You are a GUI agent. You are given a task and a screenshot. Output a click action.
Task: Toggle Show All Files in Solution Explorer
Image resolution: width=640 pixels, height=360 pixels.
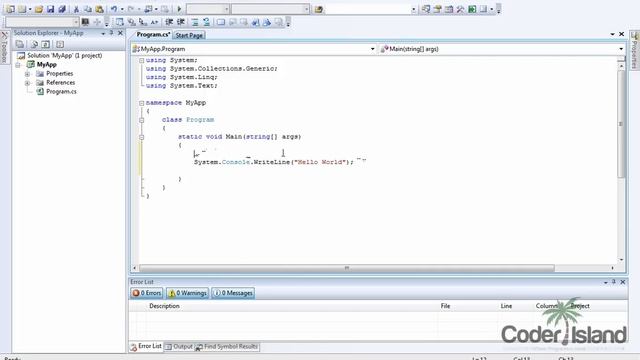click(34, 44)
